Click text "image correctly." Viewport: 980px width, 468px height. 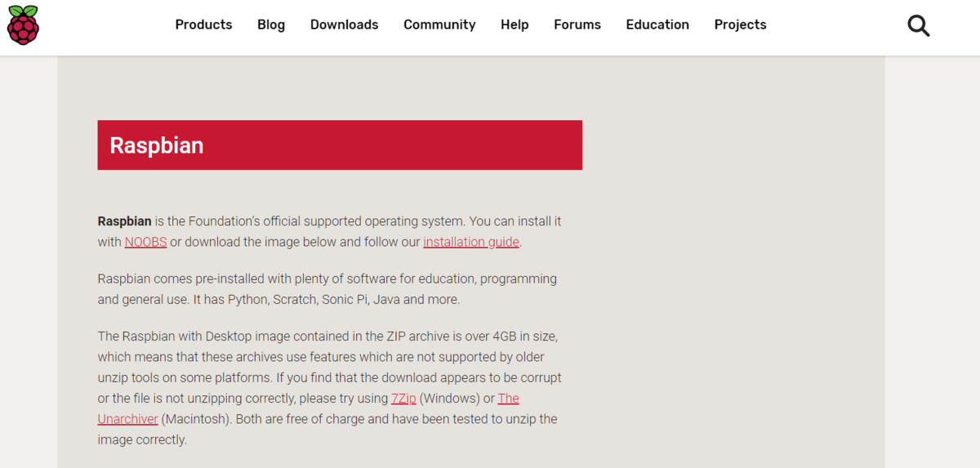(x=142, y=440)
